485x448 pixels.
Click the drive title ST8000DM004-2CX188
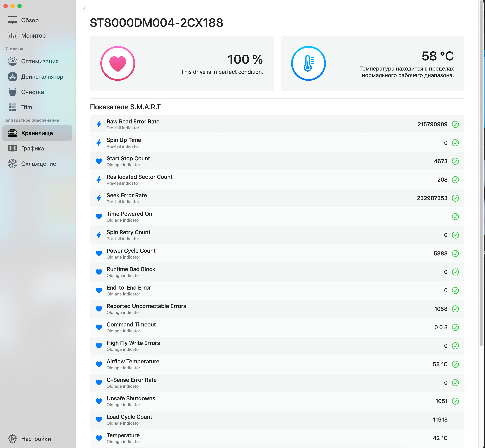(x=156, y=22)
